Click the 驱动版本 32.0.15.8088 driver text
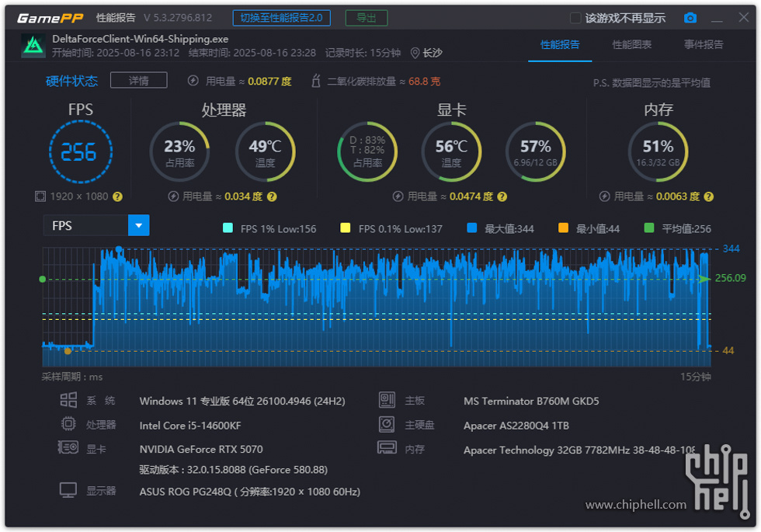The width and height of the screenshot is (761, 532). (x=234, y=470)
